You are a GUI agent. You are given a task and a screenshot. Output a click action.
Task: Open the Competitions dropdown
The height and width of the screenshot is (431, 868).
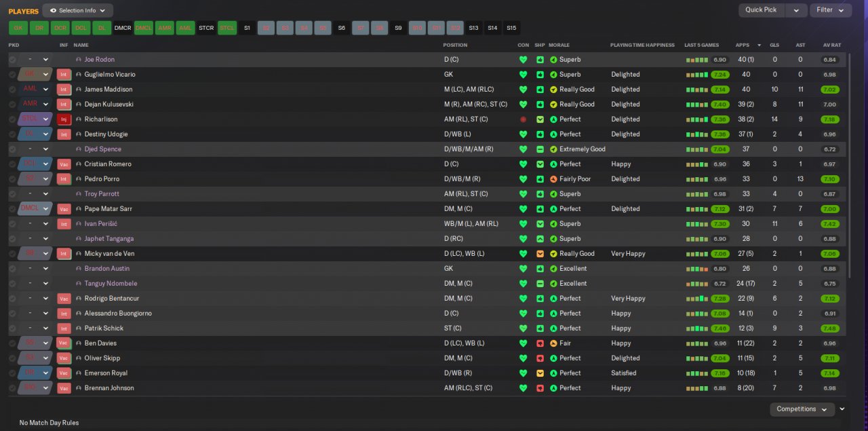(x=802, y=409)
